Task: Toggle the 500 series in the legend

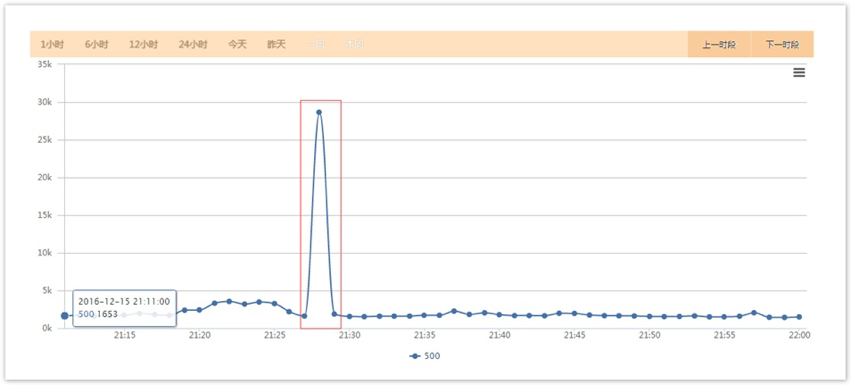Action: tap(425, 356)
